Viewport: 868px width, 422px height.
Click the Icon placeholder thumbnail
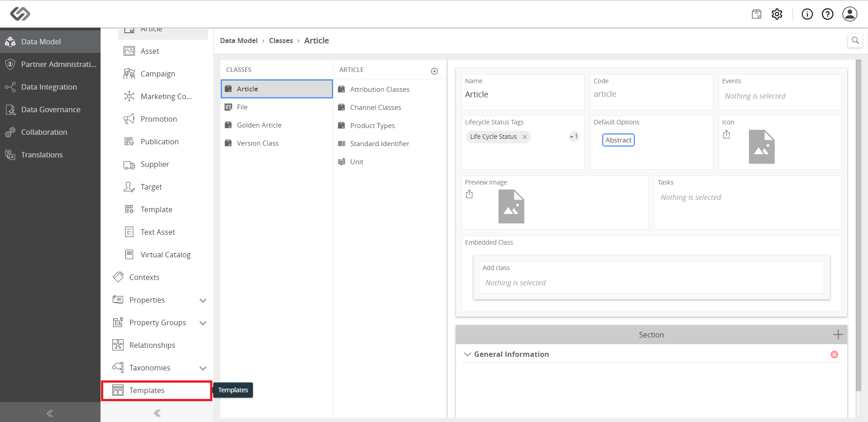(x=762, y=147)
